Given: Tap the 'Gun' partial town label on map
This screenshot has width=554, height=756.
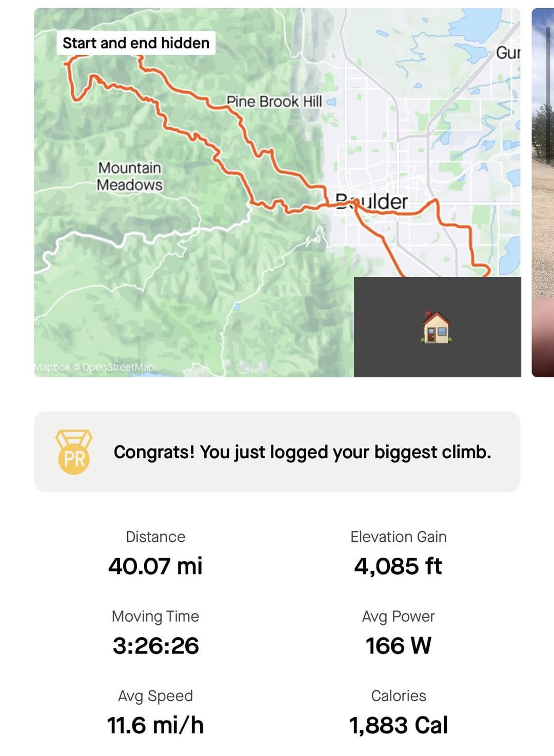Looking at the screenshot, I should (508, 52).
